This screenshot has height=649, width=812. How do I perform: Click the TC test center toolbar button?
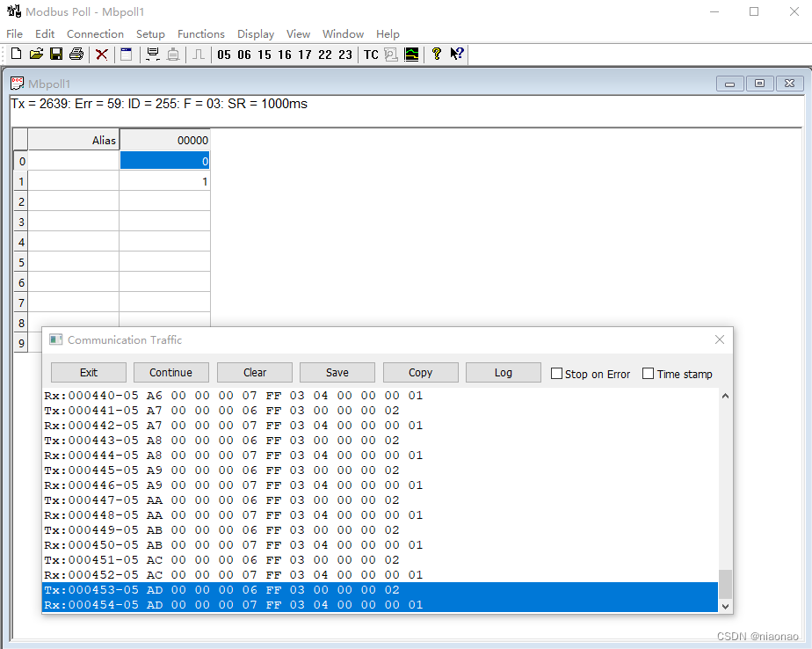(x=371, y=55)
